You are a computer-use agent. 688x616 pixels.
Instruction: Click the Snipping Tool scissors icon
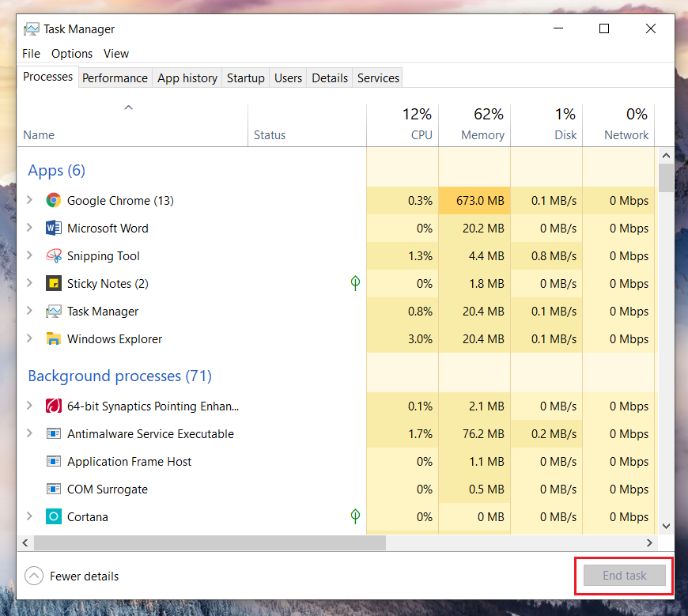(54, 255)
